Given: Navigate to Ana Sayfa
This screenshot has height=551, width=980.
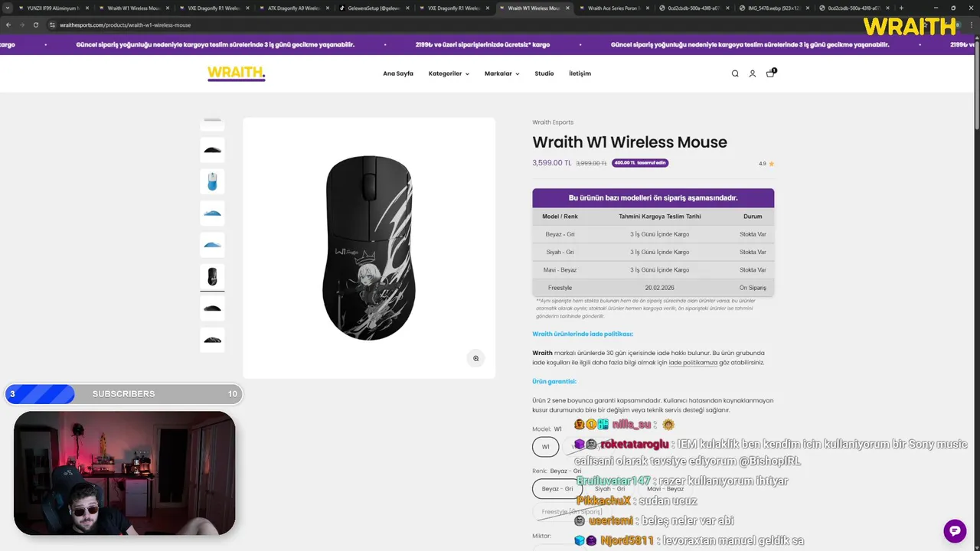Looking at the screenshot, I should [398, 73].
